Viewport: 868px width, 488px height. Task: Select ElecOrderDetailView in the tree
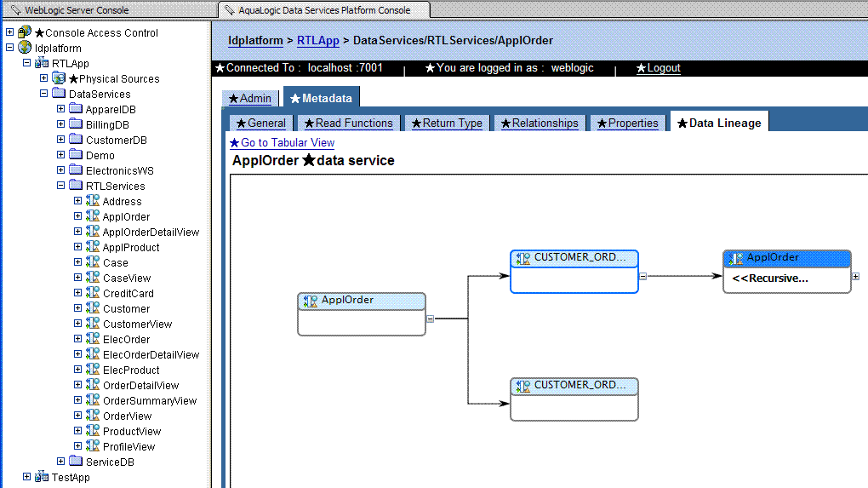[x=151, y=354]
